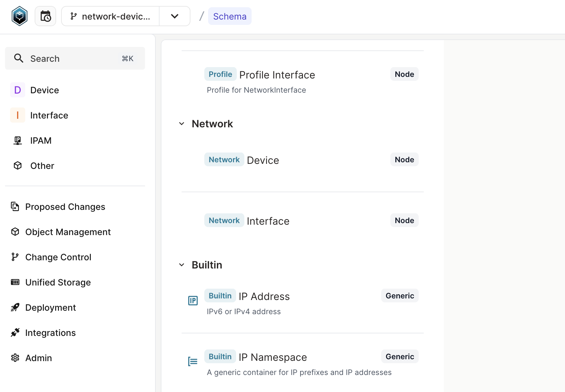This screenshot has height=392, width=565.
Task: Click the IP Address builtin icon
Action: tap(193, 301)
